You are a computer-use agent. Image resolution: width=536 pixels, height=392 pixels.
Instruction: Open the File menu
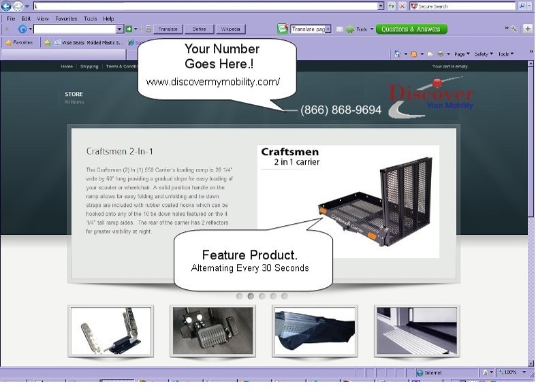click(11, 19)
